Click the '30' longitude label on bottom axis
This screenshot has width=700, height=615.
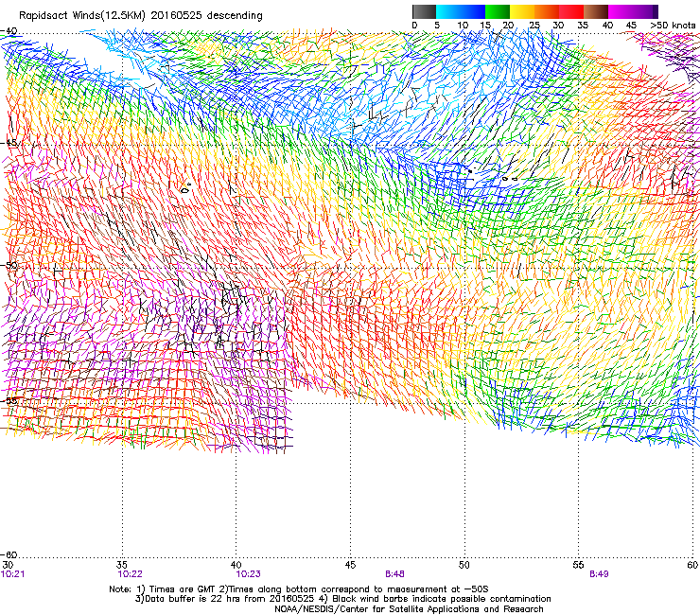tap(8, 565)
